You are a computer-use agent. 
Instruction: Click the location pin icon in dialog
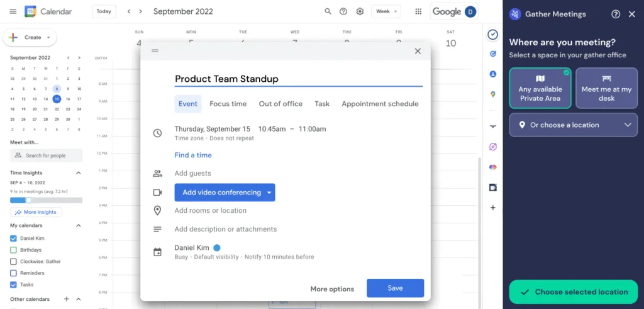click(x=157, y=211)
